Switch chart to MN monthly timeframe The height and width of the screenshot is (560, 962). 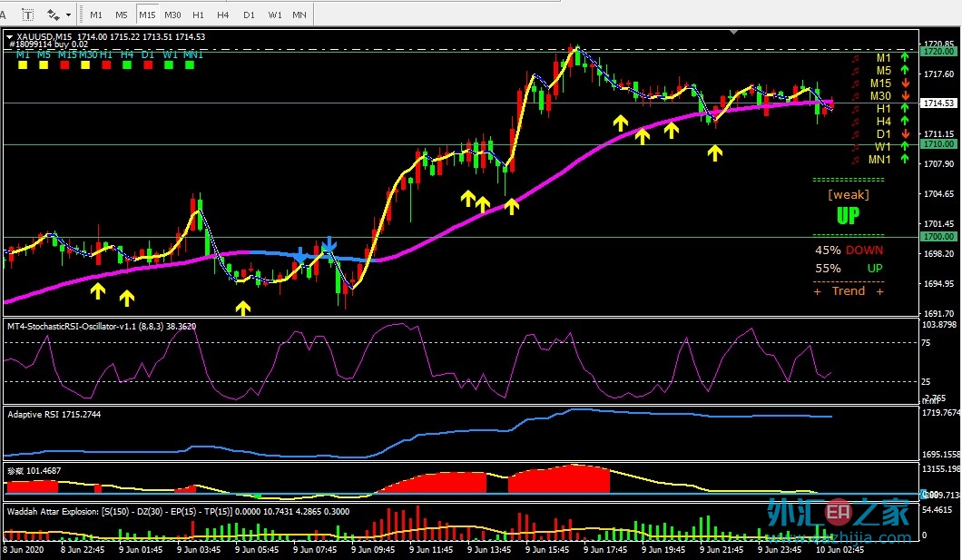[x=299, y=15]
